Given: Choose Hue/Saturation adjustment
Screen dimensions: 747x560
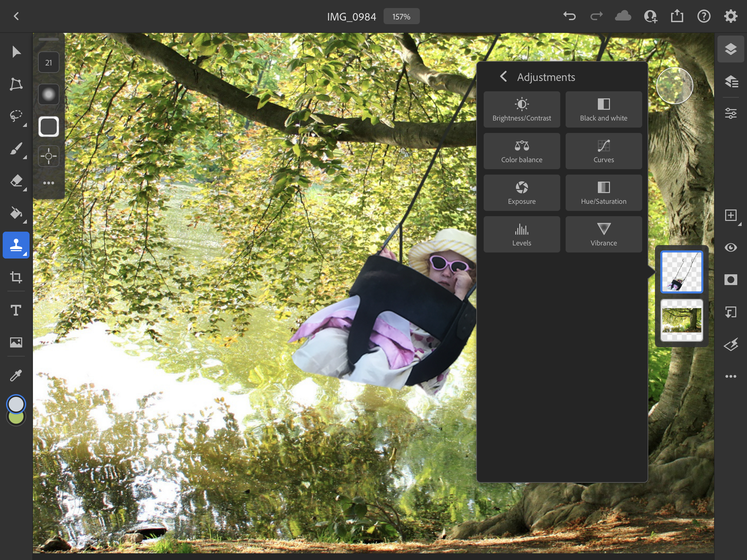Looking at the screenshot, I should [604, 193].
